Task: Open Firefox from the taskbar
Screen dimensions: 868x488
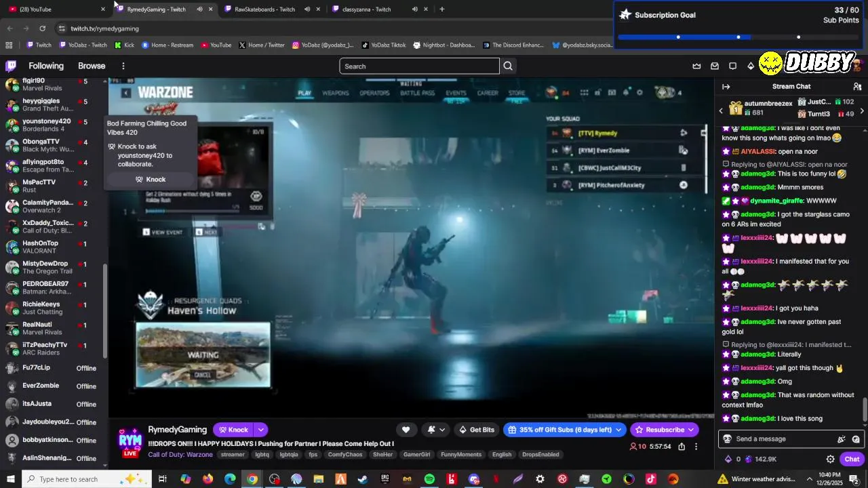Action: pos(208,479)
